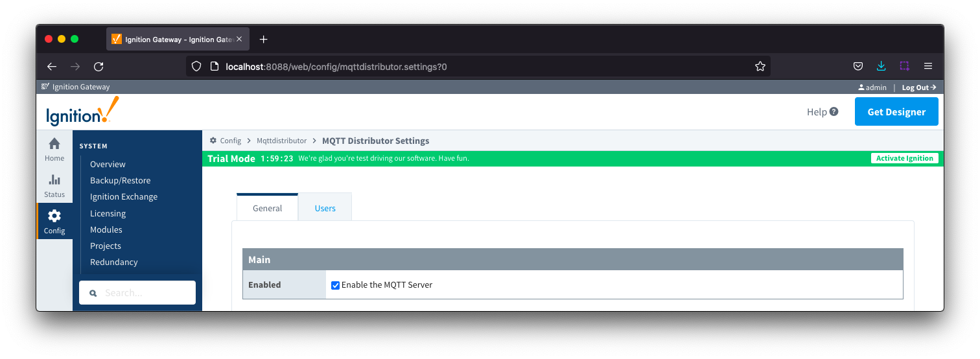The height and width of the screenshot is (359, 980).
Task: Click the Log Out link
Action: pyautogui.click(x=918, y=87)
